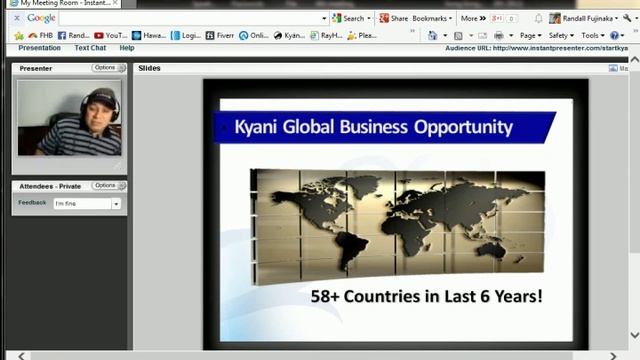The image size is (640, 360).
Task: Click the Attendees - Private header
Action: (50, 186)
